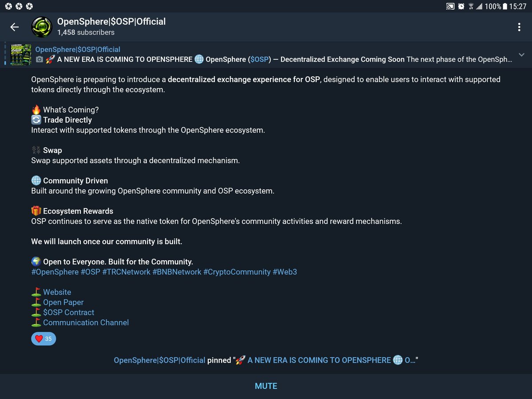Tap the flag icon beside $OSP Contract
This screenshot has width=532, height=399.
click(x=36, y=313)
